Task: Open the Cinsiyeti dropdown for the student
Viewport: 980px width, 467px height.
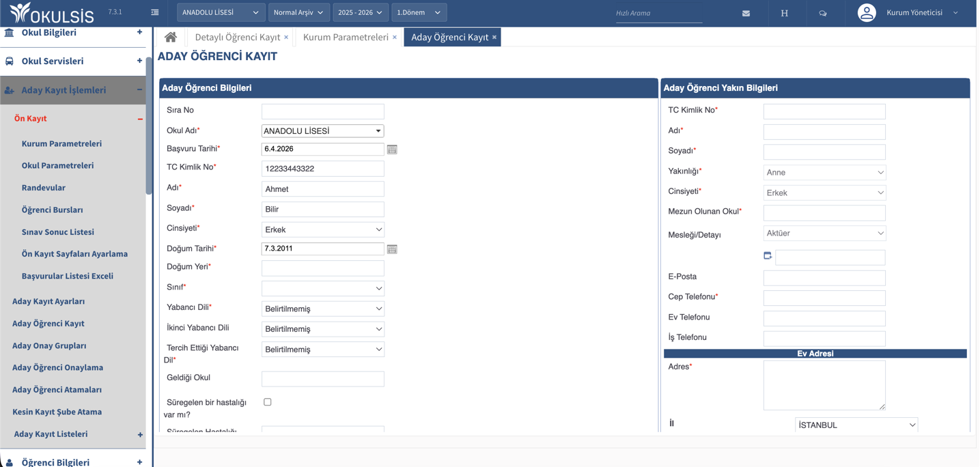Action: [322, 229]
